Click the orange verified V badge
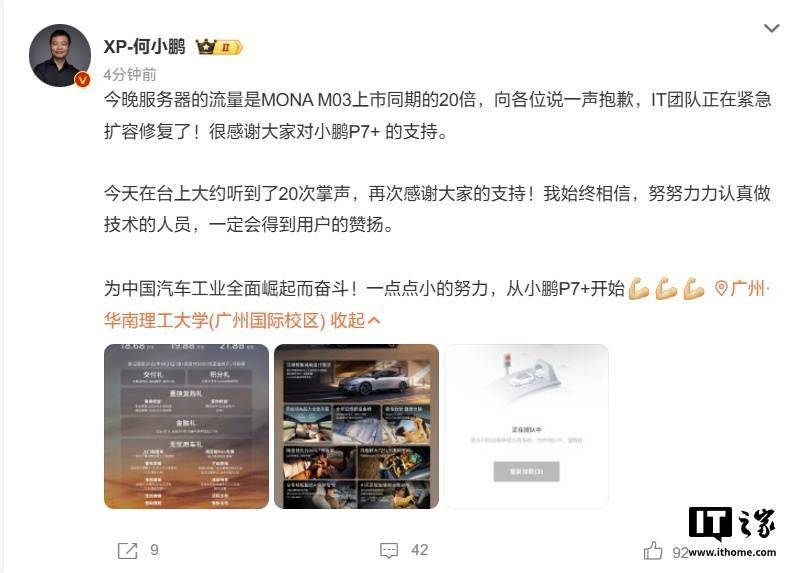This screenshot has height=573, width=790. pos(82,80)
